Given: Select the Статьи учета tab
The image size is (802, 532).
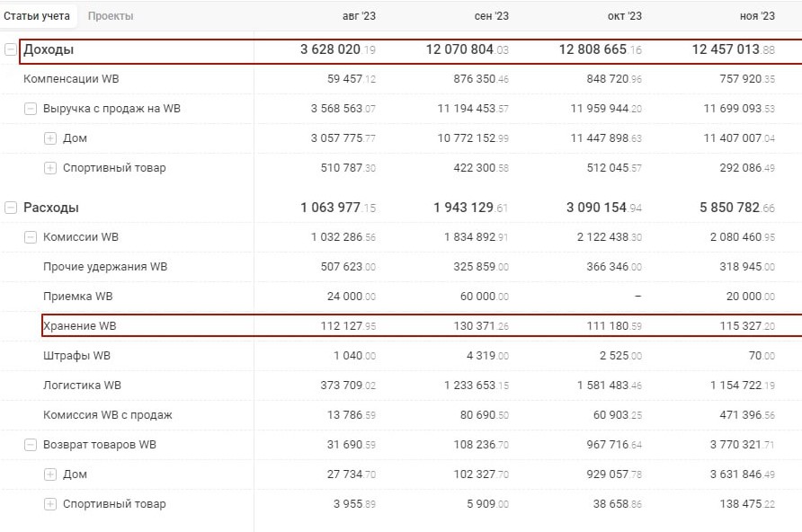Looking at the screenshot, I should click(38, 16).
